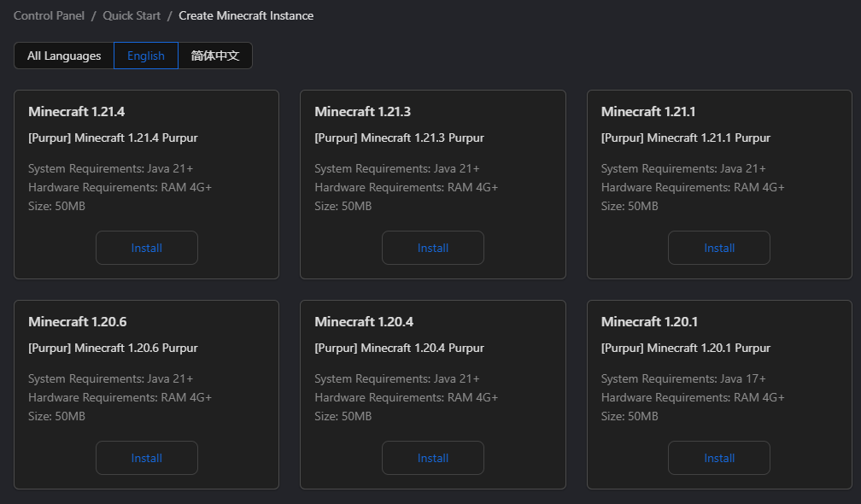The image size is (861, 504).
Task: Click Install under Minecraft 1.21.1
Action: pyautogui.click(x=719, y=248)
